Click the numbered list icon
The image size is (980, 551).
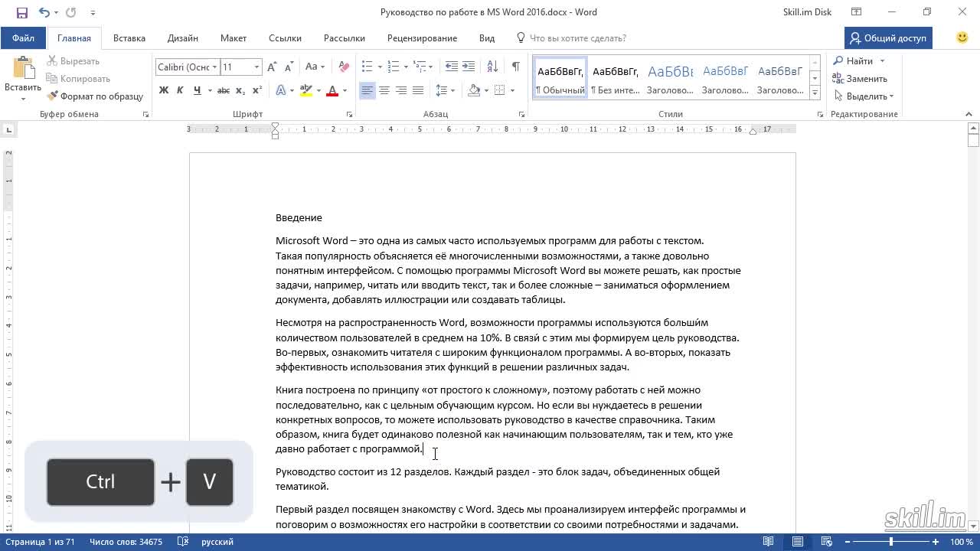[393, 67]
